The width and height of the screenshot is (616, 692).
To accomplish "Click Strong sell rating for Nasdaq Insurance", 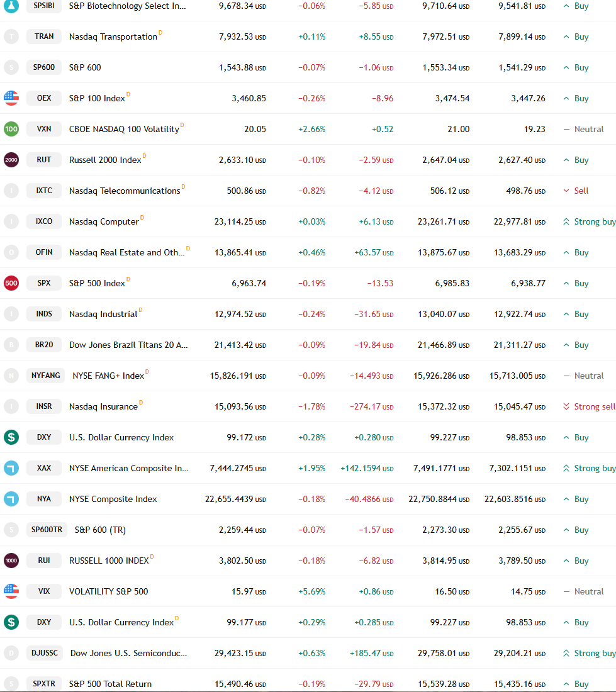I will [589, 406].
